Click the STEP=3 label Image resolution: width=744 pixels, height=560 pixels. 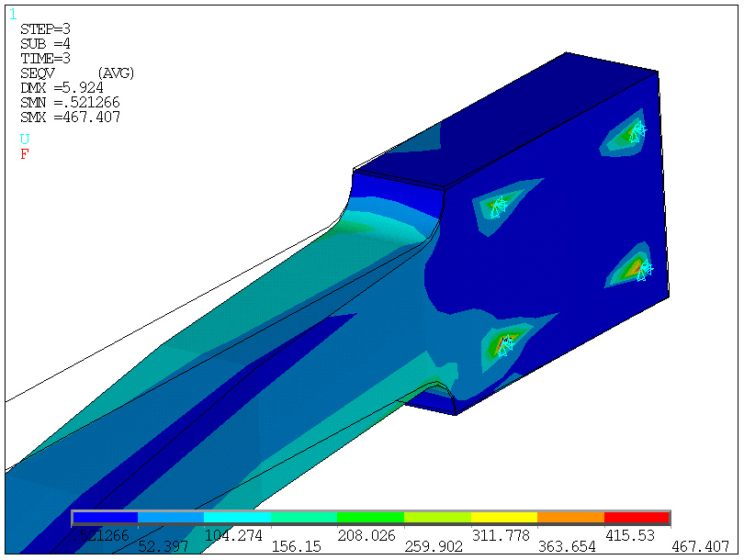[x=45, y=29]
